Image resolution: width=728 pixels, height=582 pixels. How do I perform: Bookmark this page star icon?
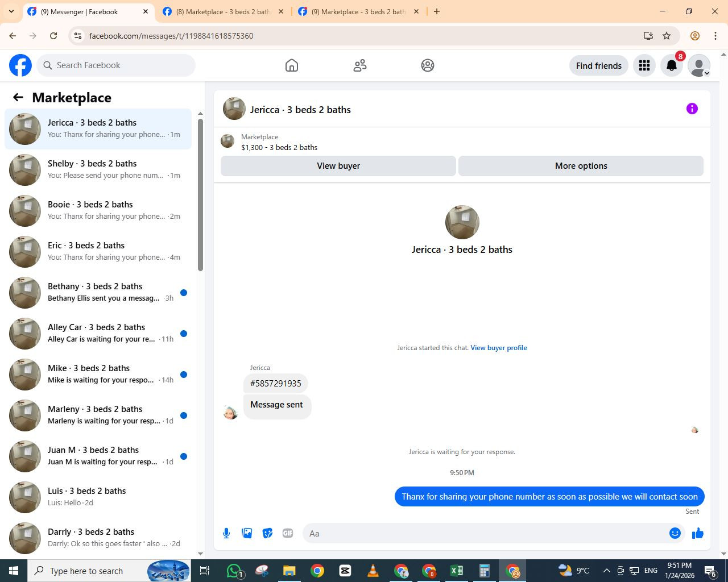pos(667,36)
